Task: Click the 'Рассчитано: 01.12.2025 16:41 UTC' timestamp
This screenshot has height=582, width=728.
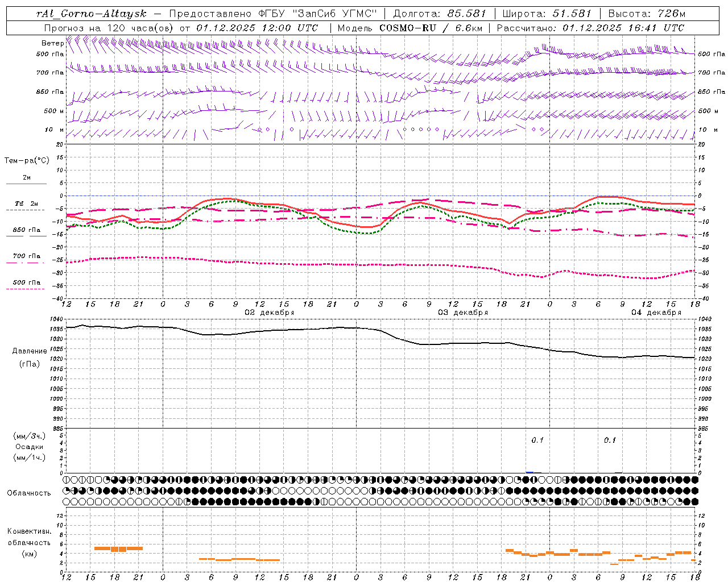Action: click(590, 28)
